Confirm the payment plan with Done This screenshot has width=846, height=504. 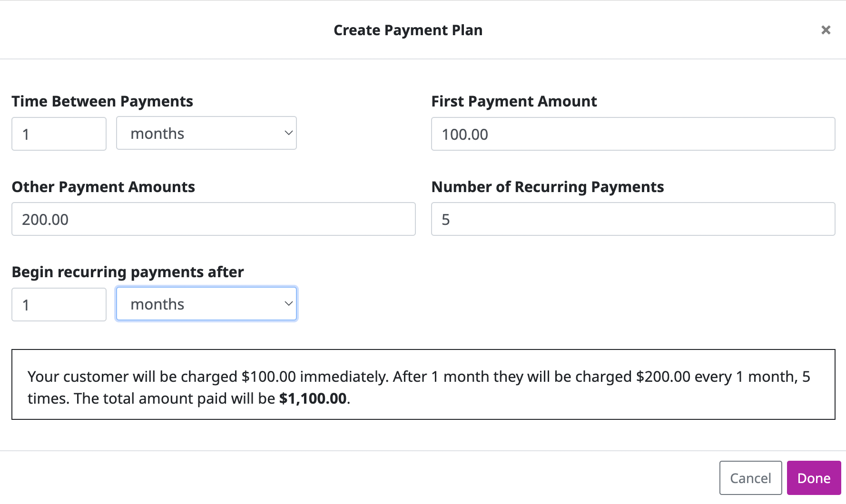coord(814,478)
